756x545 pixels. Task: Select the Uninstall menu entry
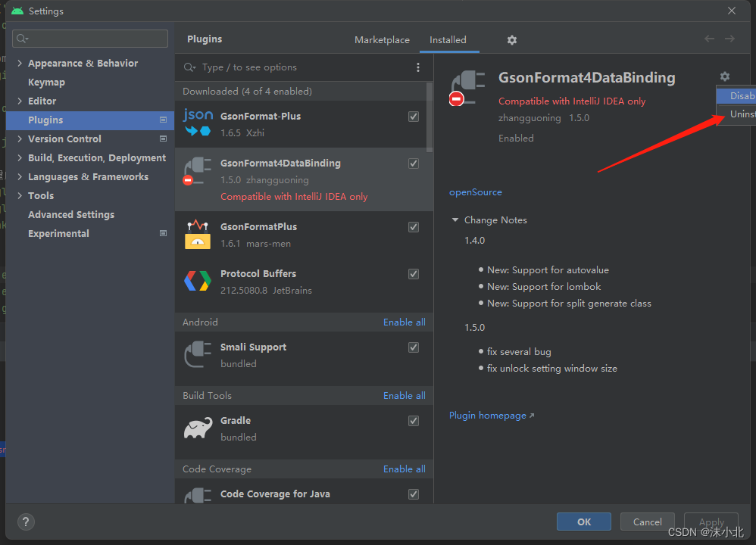(x=736, y=114)
